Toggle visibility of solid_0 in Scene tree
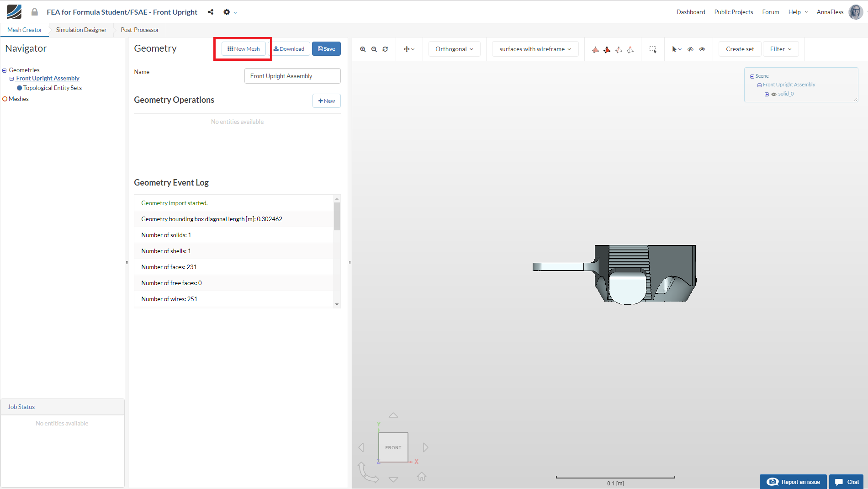Viewport: 868px width, 489px height. pyautogui.click(x=774, y=94)
